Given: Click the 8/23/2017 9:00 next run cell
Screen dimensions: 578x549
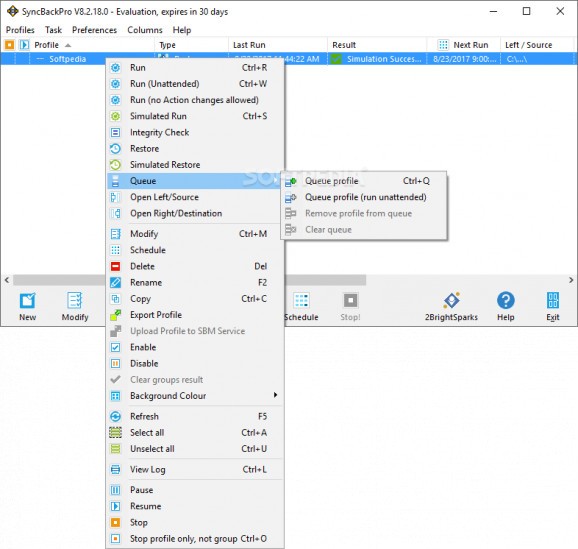Looking at the screenshot, I should [464, 59].
